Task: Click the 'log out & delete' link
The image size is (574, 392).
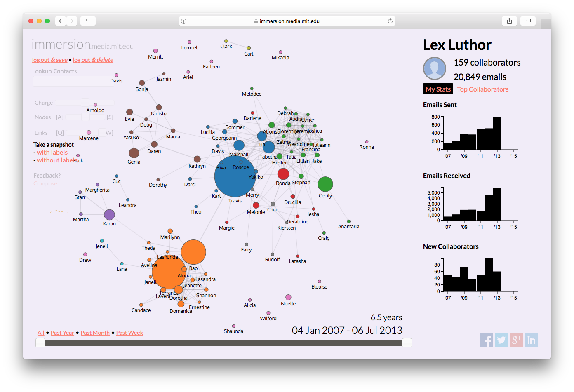Action: (93, 60)
